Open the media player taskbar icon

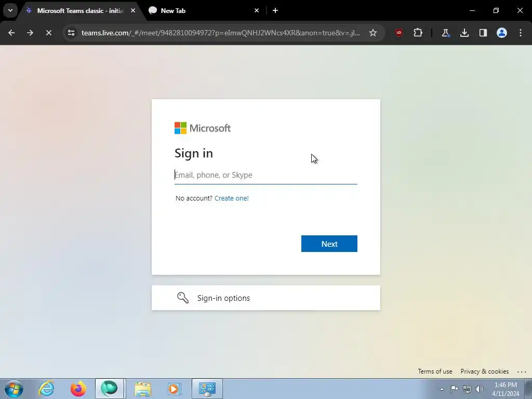(x=175, y=389)
